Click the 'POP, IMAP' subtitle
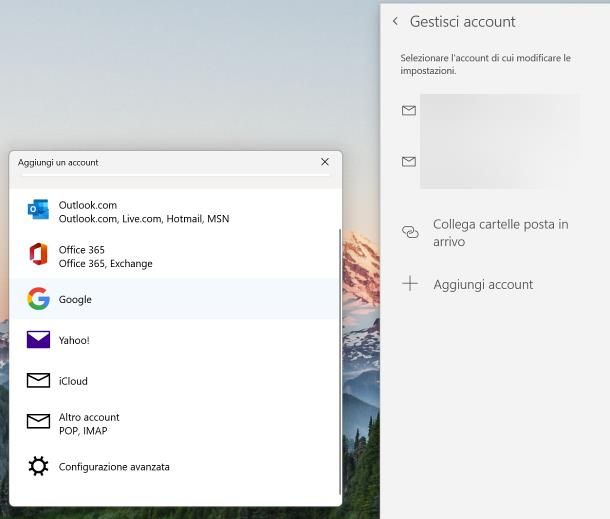Viewport: 610px width, 519px height. 83,431
